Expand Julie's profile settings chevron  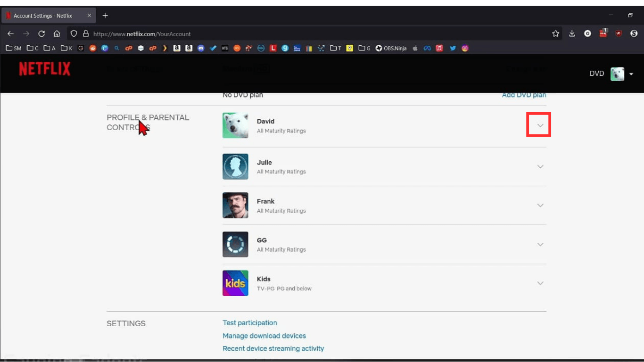[540, 166]
